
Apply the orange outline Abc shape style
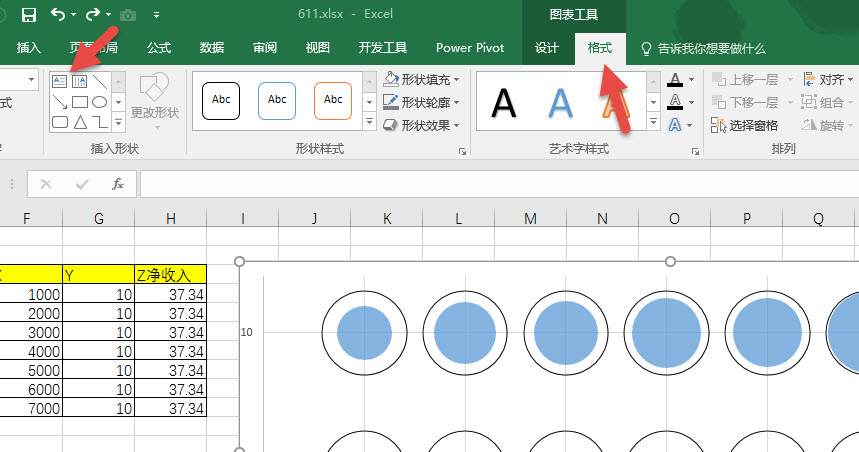click(x=333, y=101)
